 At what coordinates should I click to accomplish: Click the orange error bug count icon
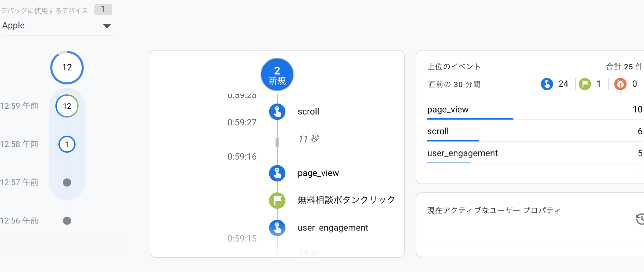tap(620, 84)
